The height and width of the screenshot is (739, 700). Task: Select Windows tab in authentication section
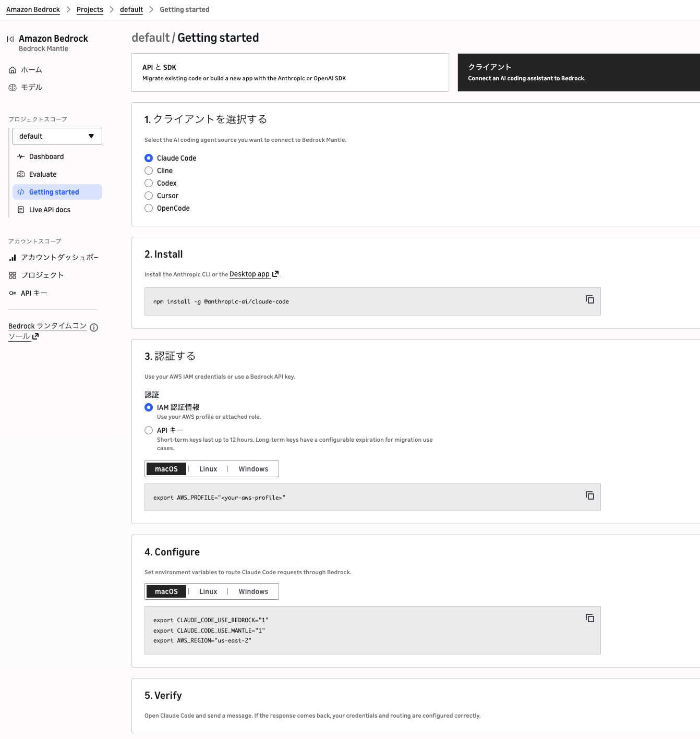[254, 469]
